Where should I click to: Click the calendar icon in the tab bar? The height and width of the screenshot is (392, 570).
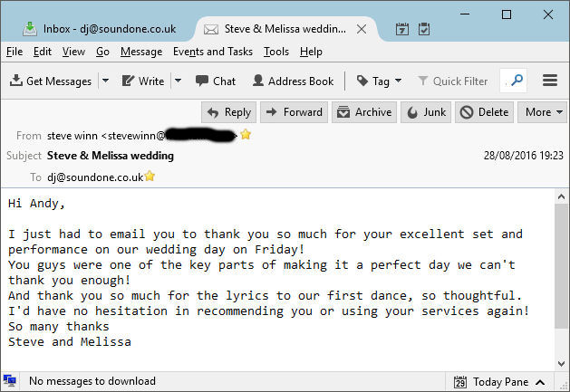[x=403, y=29]
